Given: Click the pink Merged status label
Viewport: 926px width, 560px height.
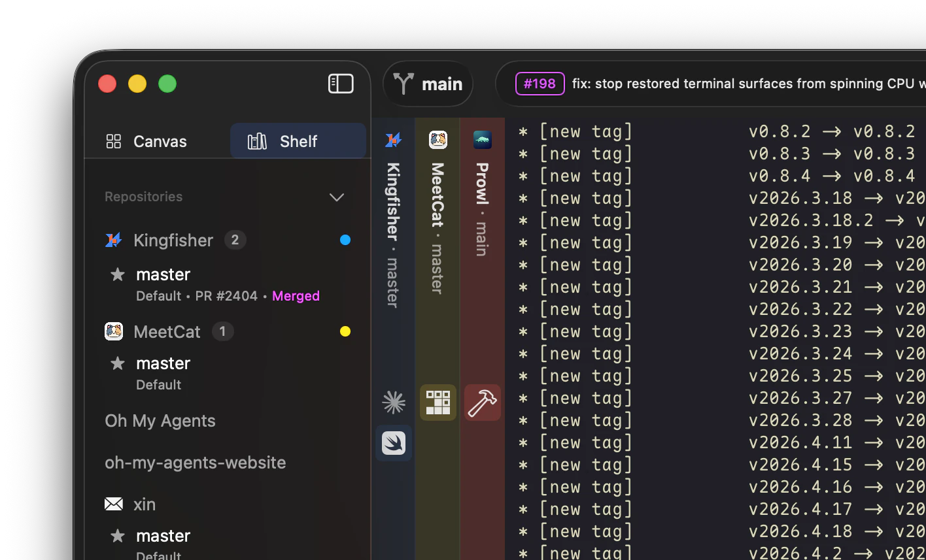Looking at the screenshot, I should [x=296, y=296].
